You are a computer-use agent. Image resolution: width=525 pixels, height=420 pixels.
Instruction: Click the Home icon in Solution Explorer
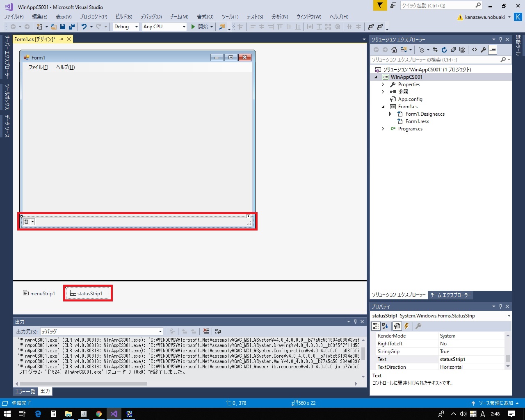[x=394, y=50]
